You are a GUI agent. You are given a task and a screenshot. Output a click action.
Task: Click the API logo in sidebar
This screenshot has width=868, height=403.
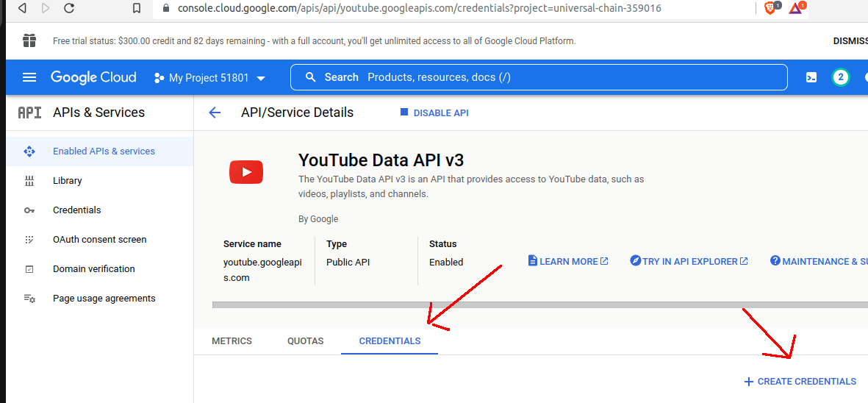point(29,113)
